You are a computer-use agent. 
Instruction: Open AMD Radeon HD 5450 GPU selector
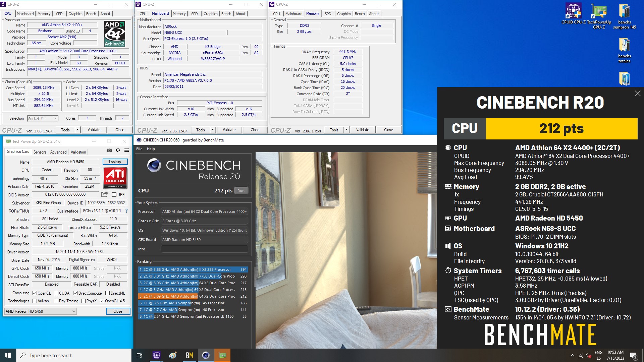point(40,311)
